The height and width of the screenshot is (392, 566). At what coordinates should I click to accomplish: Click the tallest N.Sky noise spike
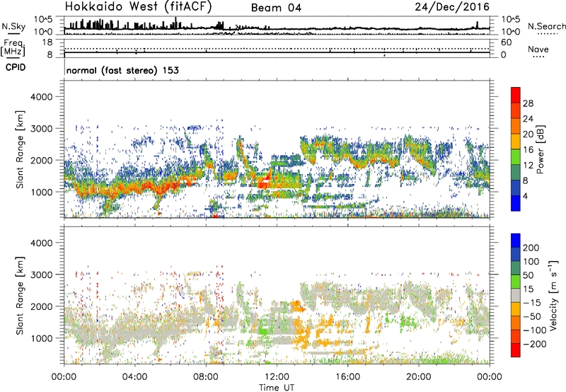(x=175, y=23)
